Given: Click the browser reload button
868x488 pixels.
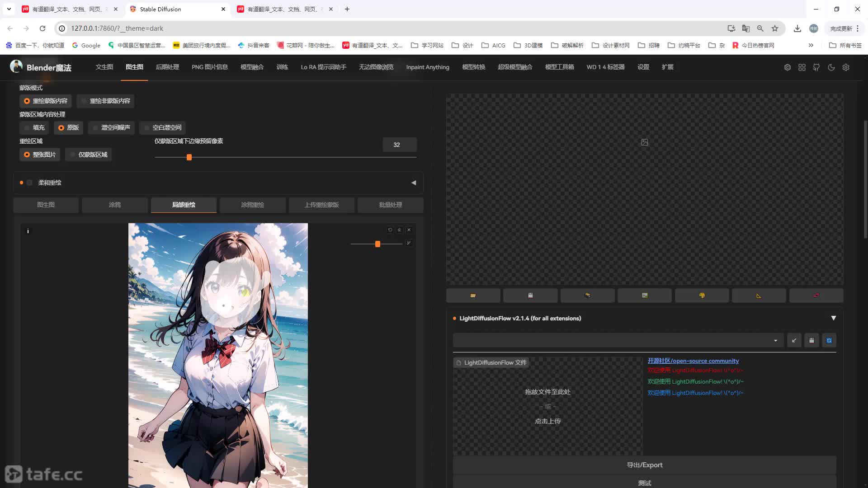Looking at the screenshot, I should pyautogui.click(x=42, y=28).
